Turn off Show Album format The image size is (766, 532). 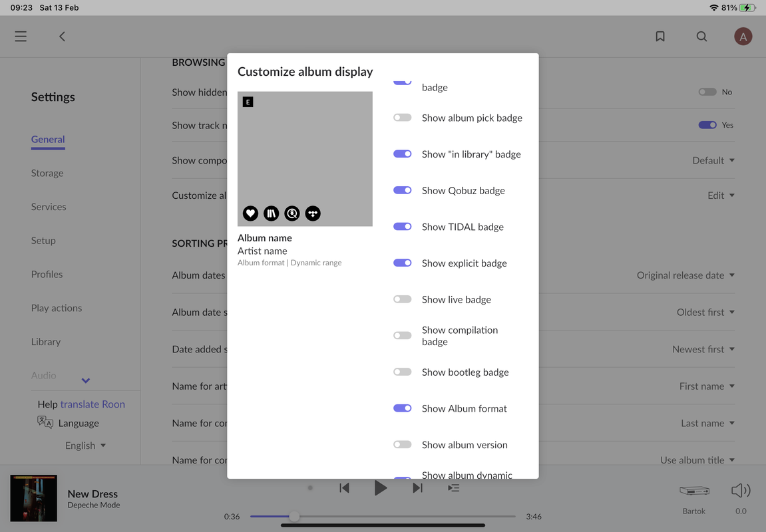point(403,408)
